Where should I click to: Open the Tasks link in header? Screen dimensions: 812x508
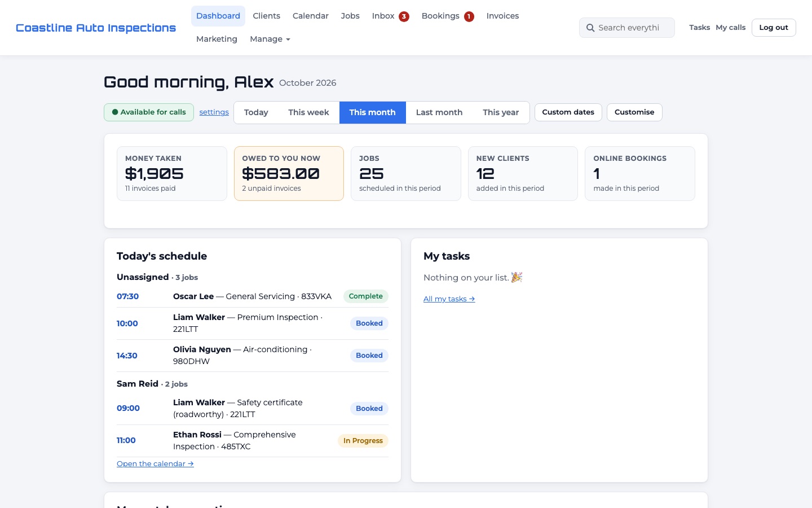tap(699, 28)
